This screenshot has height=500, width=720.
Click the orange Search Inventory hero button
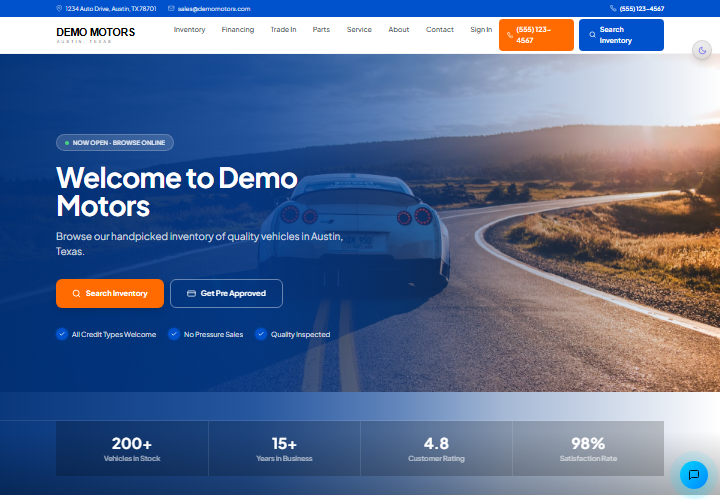pyautogui.click(x=110, y=293)
